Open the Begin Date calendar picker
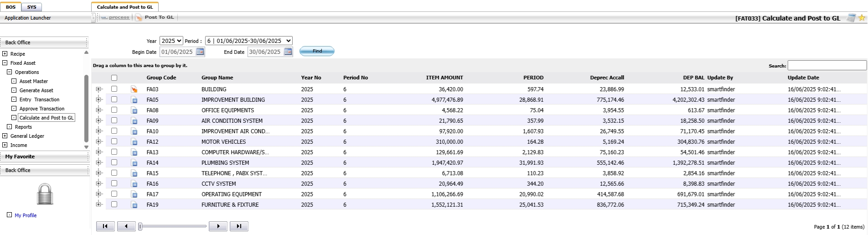 (200, 52)
